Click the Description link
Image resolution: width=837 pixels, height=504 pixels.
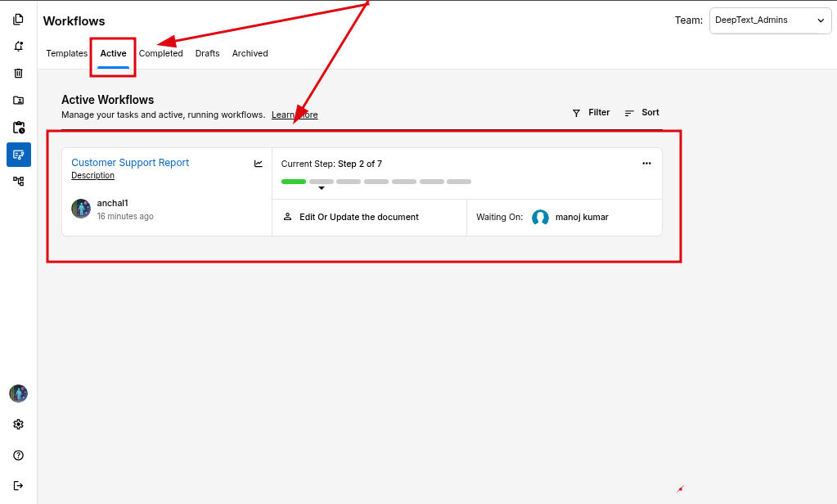pos(92,176)
